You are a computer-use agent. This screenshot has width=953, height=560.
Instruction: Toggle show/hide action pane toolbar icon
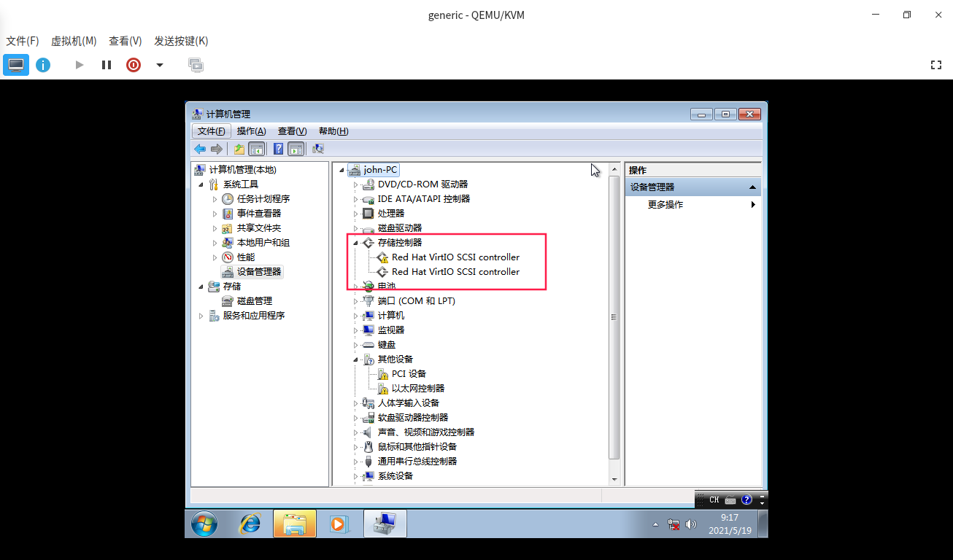(x=296, y=149)
